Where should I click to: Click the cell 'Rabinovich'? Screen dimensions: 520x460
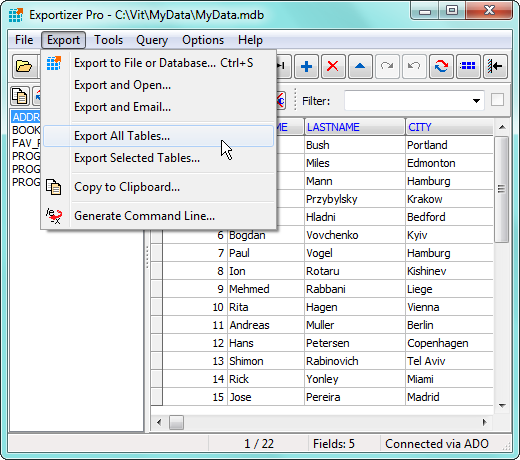[355, 361]
